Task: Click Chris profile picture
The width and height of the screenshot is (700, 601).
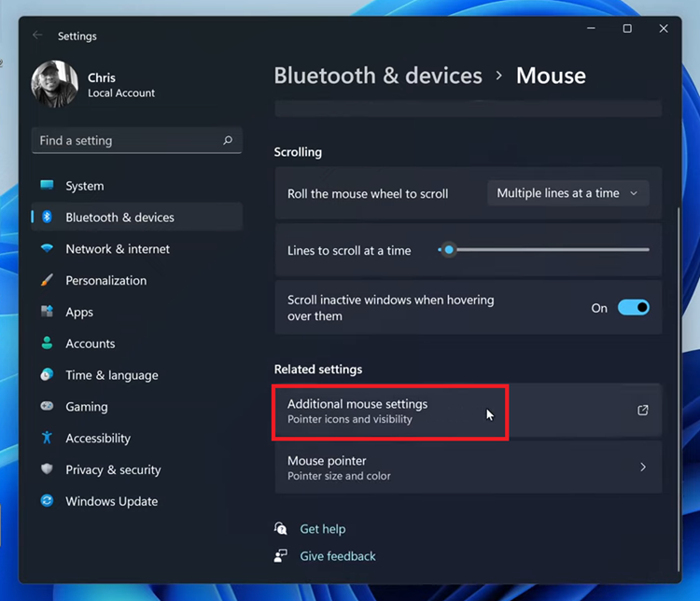Action: 54,84
